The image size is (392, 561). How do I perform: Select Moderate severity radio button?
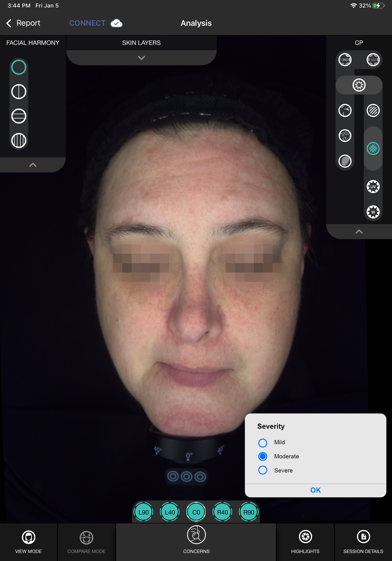(263, 456)
